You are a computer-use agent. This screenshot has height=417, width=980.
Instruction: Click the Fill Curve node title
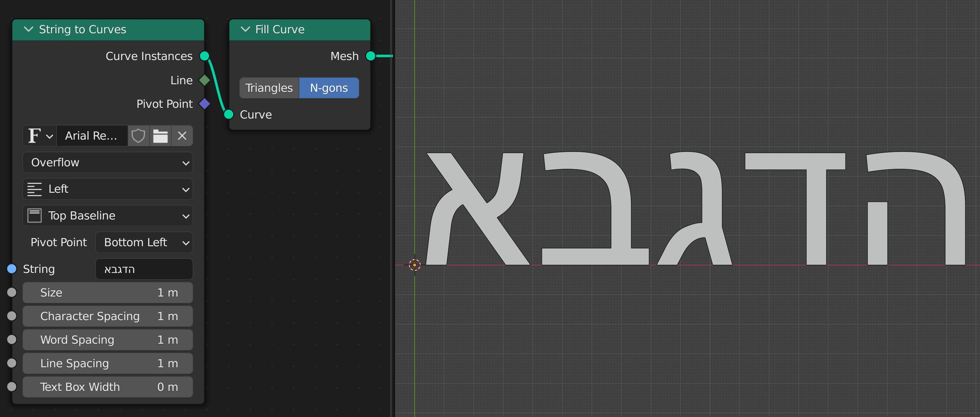point(280,29)
